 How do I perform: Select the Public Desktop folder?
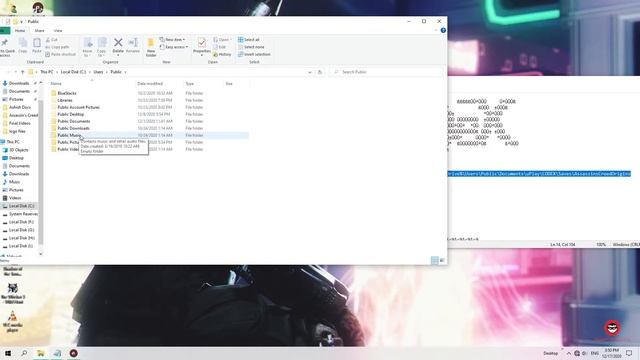pos(71,114)
